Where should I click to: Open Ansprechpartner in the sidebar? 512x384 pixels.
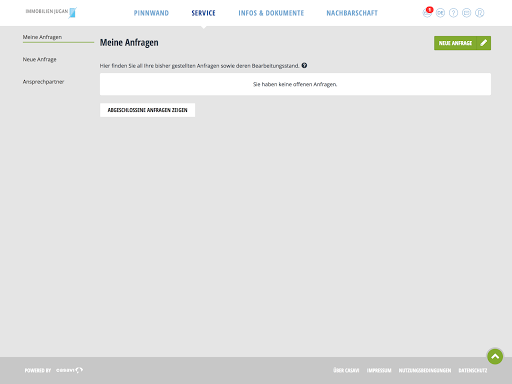(x=43, y=82)
